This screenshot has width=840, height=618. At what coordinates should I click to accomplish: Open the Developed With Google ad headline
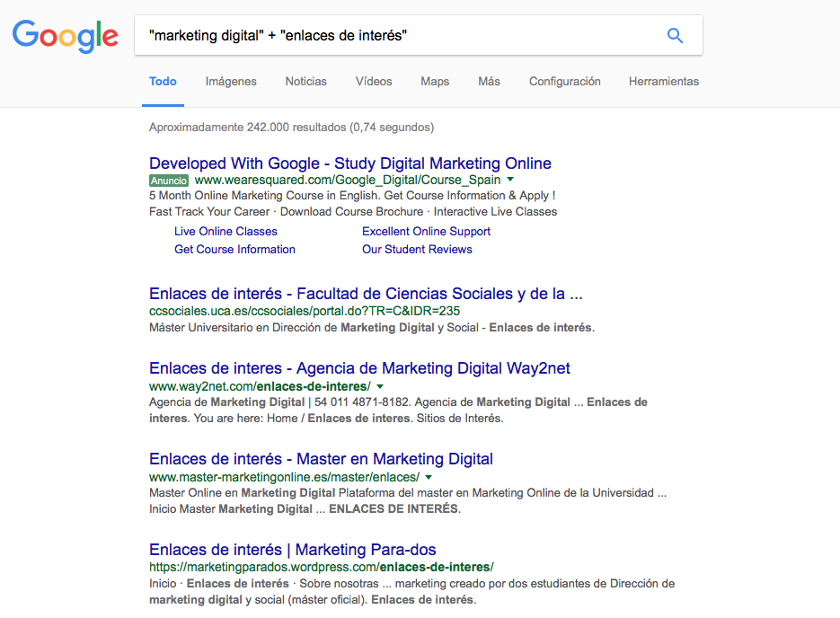tap(350, 163)
